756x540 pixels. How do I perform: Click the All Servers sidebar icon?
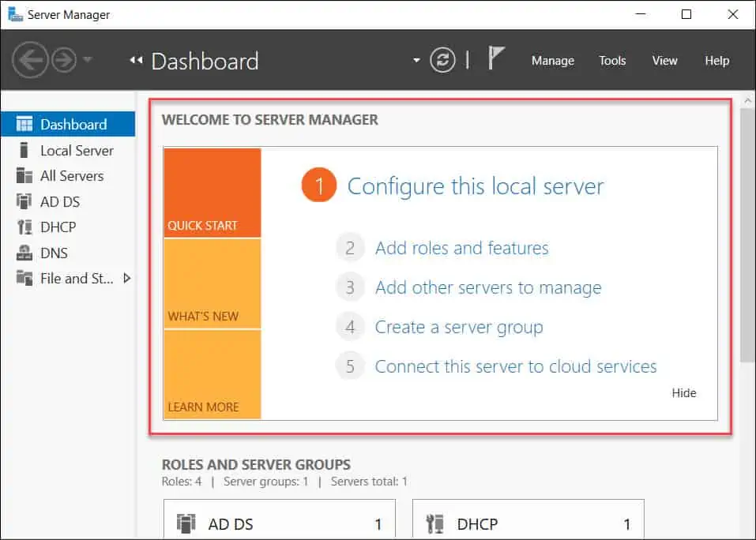pyautogui.click(x=24, y=175)
